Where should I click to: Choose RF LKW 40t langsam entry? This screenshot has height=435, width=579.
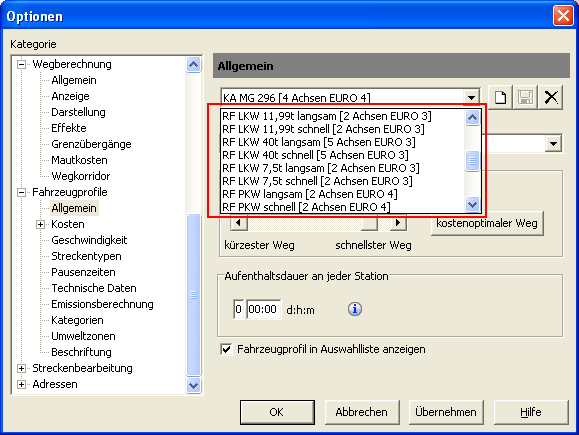[343, 142]
